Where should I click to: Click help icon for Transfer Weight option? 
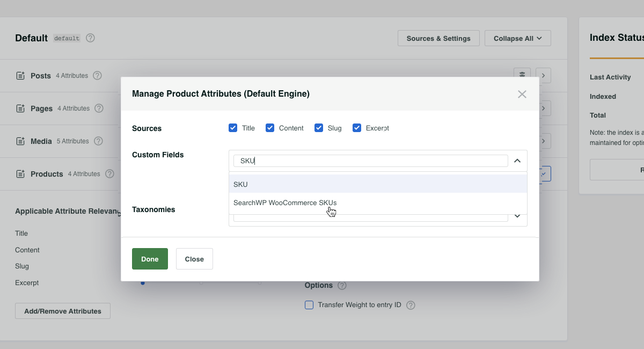pos(411,305)
